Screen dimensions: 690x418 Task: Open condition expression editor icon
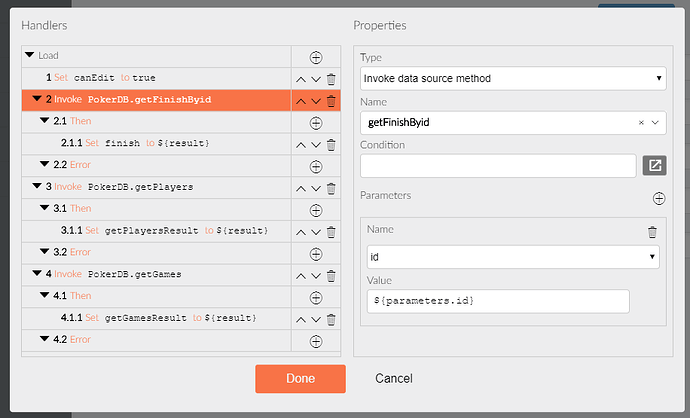[x=655, y=166]
